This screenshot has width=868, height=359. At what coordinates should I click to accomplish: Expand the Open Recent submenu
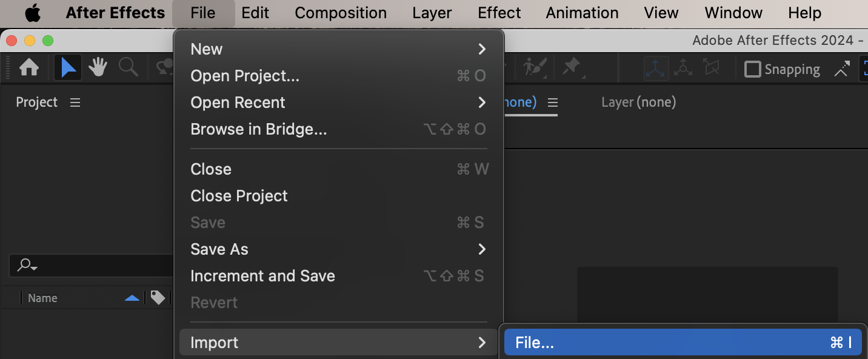pyautogui.click(x=338, y=102)
